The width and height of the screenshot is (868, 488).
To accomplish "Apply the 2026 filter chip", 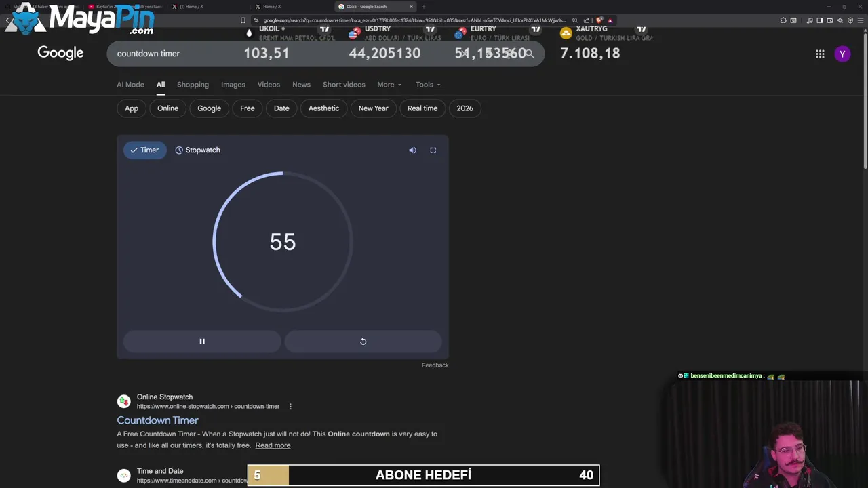I will point(465,108).
